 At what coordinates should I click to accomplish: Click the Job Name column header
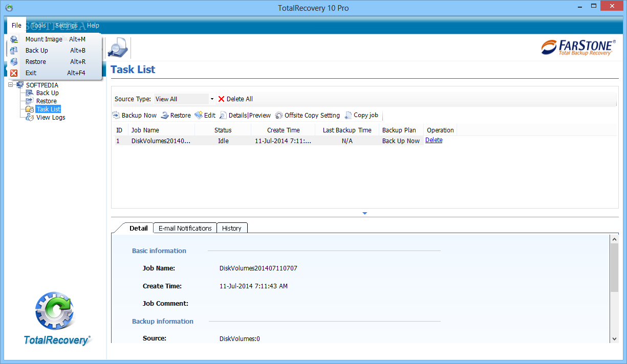pos(161,130)
